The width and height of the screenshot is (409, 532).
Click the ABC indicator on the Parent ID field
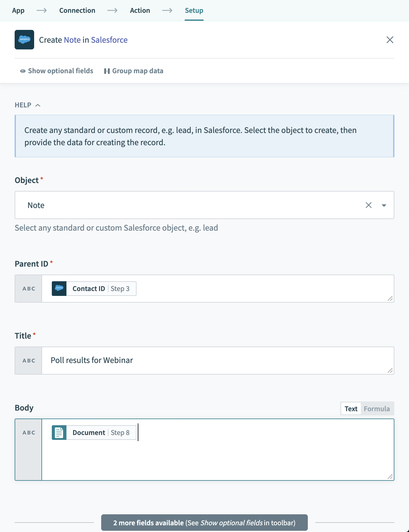pyautogui.click(x=28, y=288)
